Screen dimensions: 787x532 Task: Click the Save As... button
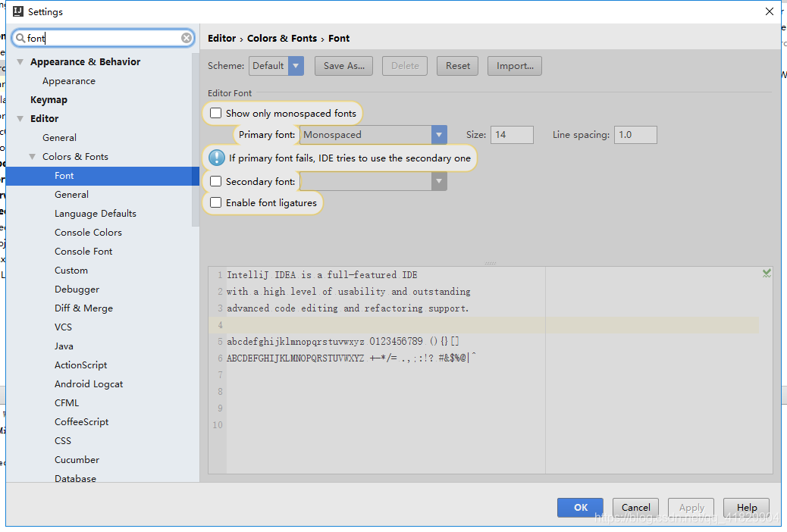(x=343, y=66)
